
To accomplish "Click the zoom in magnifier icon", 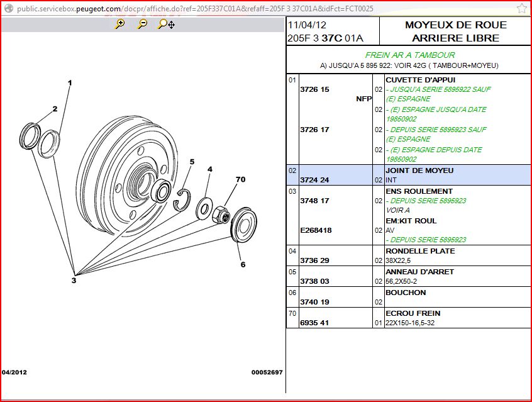I will (x=119, y=24).
